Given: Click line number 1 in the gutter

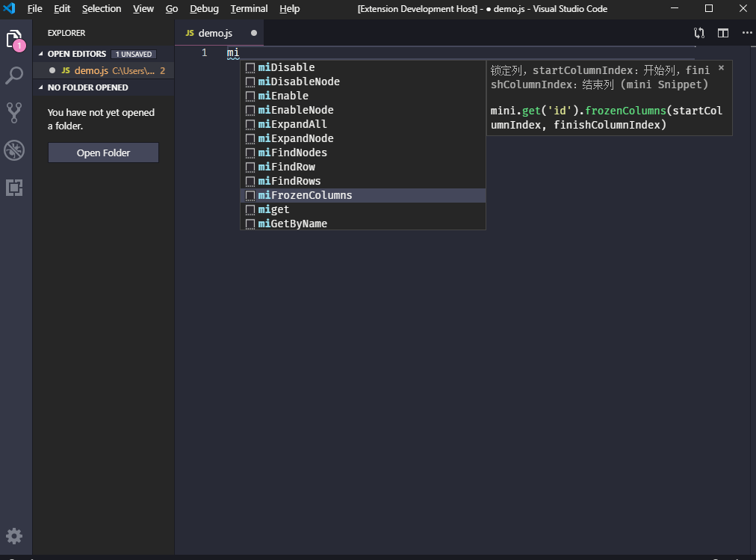Looking at the screenshot, I should (x=205, y=52).
